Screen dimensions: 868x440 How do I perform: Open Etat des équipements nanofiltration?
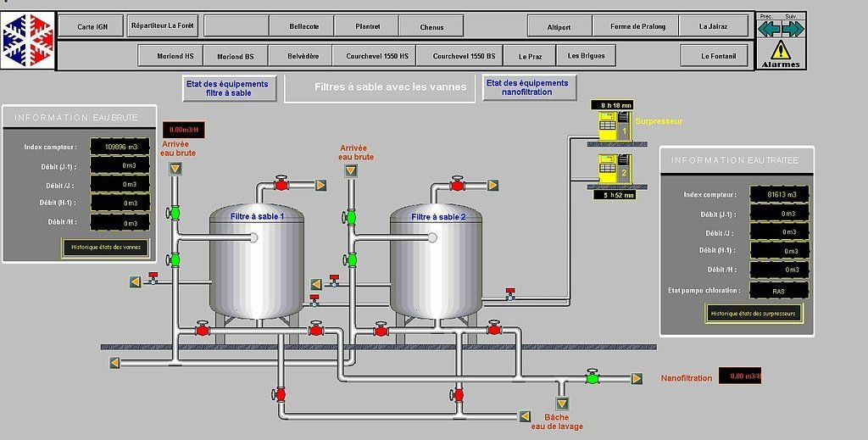click(x=530, y=87)
